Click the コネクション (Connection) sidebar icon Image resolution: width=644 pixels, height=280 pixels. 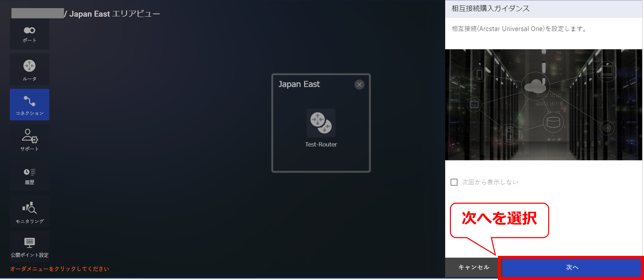29,105
